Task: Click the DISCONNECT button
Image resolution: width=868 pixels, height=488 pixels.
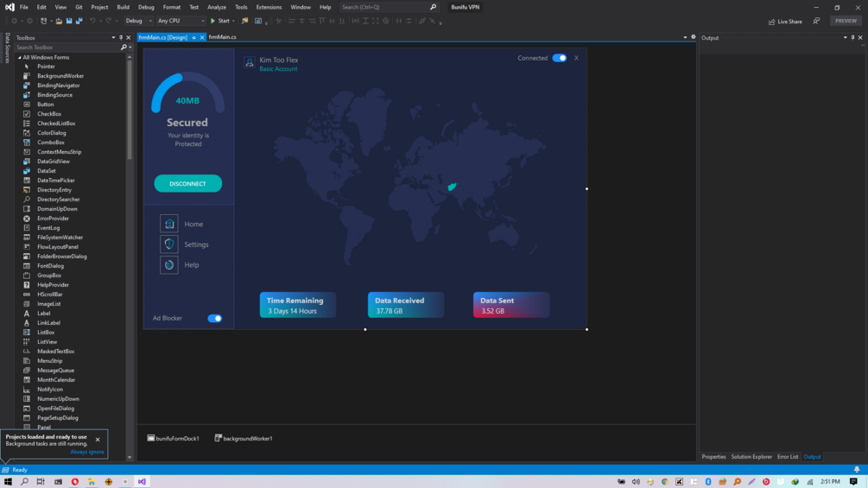Action: 187,184
